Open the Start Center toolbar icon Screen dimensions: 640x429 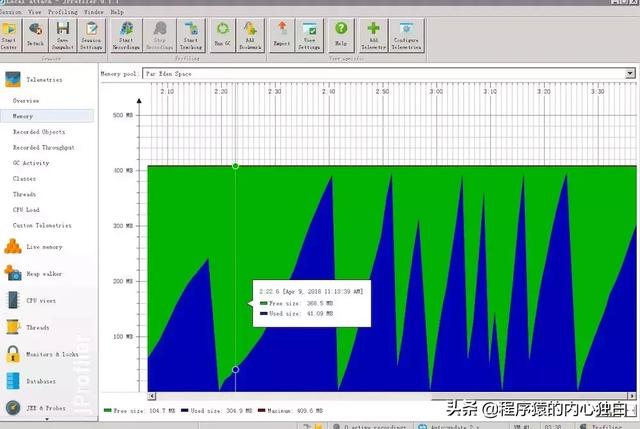pos(9,35)
